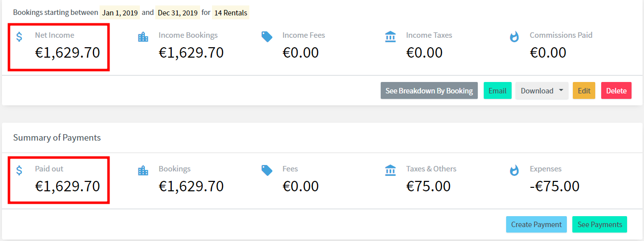Click the Expenses flame icon
The width and height of the screenshot is (644, 241).
(x=514, y=170)
